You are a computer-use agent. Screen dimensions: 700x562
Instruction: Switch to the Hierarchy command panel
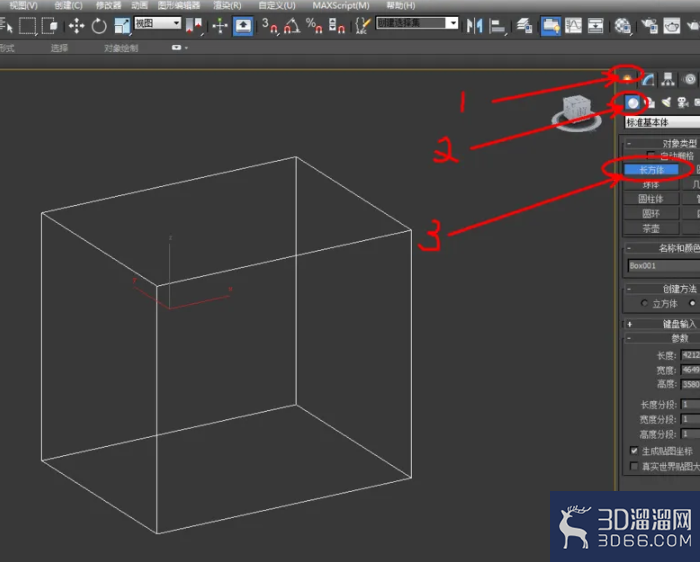(x=668, y=79)
